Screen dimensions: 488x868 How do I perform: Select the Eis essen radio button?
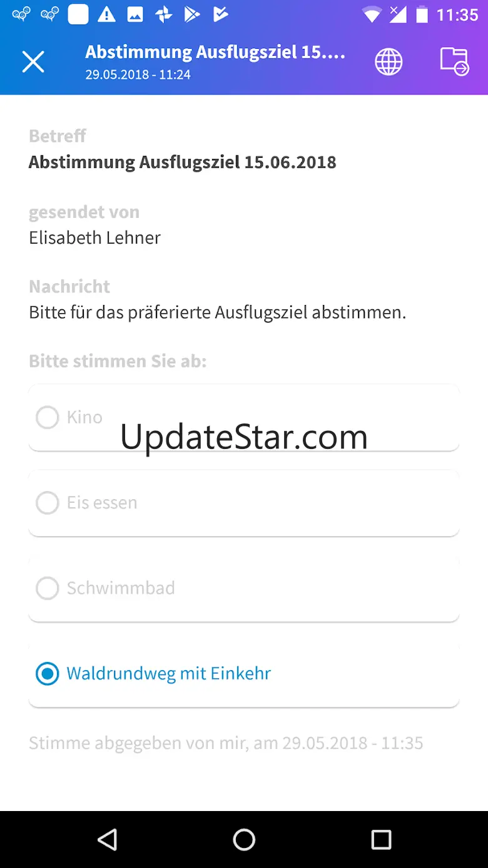pos(48,502)
